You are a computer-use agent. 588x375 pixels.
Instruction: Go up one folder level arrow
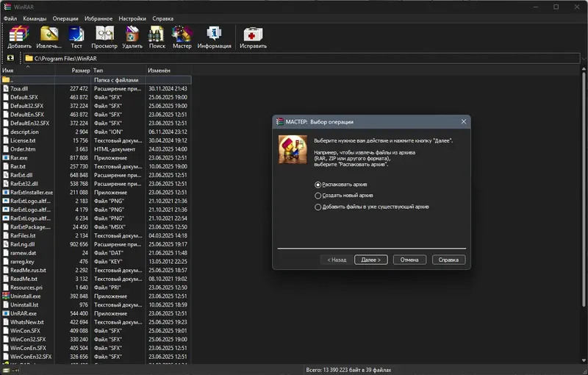click(x=10, y=58)
